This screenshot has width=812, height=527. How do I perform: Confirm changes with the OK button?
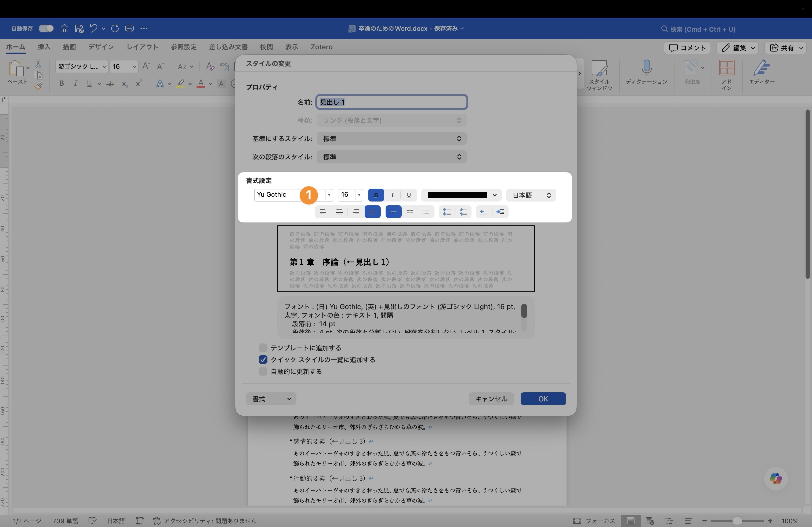tap(543, 398)
